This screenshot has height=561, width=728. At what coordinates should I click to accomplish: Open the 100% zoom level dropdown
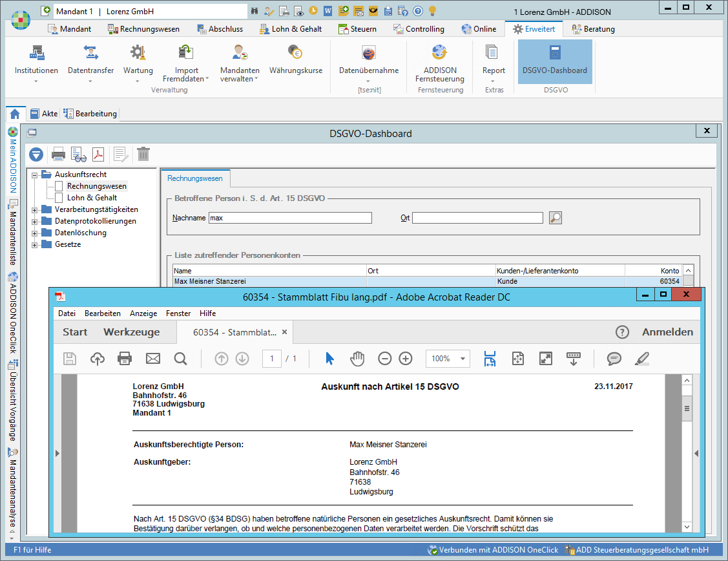(x=463, y=359)
